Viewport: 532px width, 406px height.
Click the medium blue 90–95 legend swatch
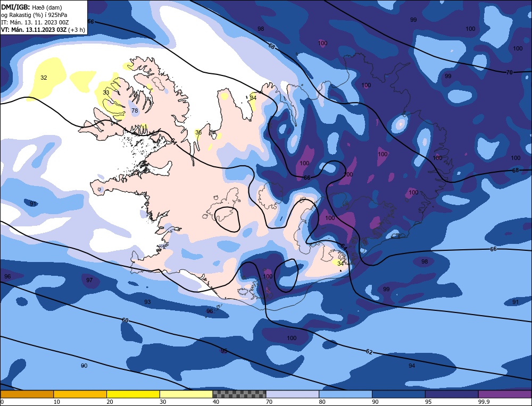pyautogui.click(x=398, y=394)
